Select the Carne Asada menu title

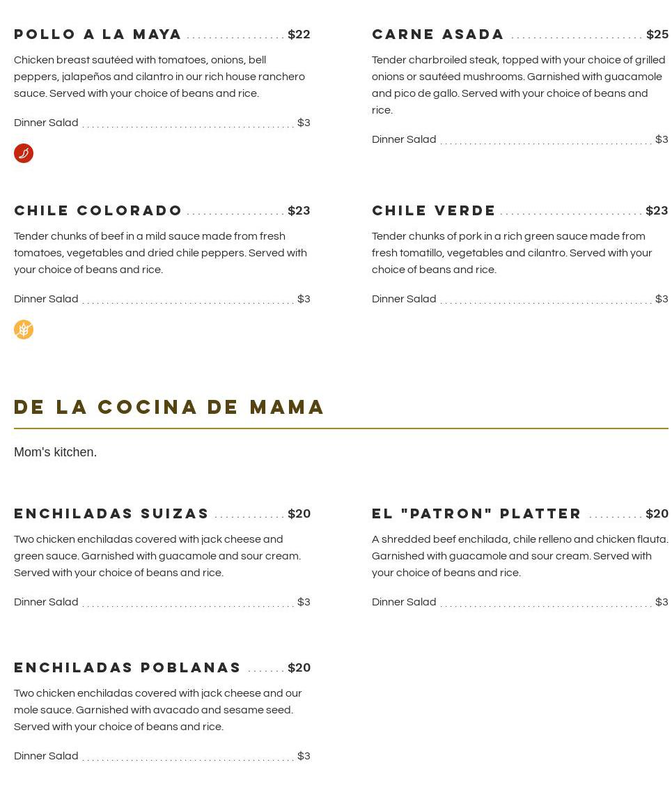point(438,34)
